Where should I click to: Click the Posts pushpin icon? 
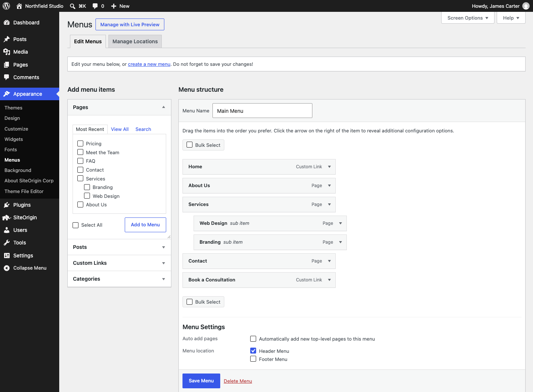pyautogui.click(x=7, y=39)
